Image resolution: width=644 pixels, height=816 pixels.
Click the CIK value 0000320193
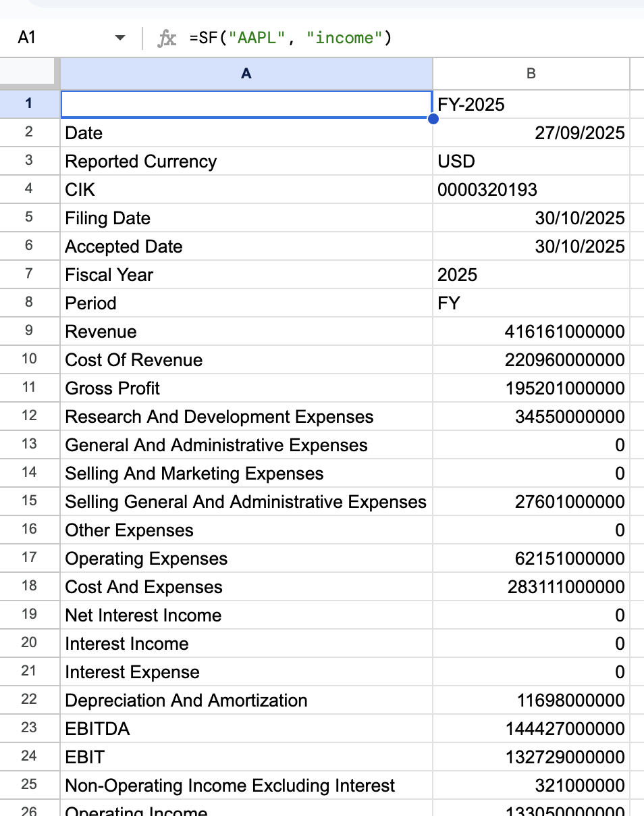coord(531,189)
